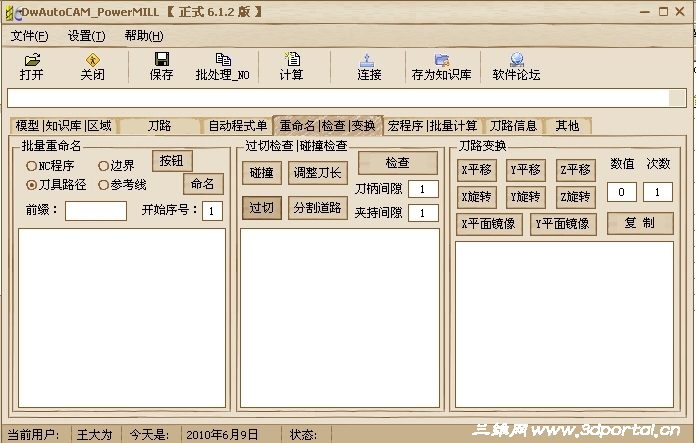Viewport: 696px width, 443px height.
Task: Switch to the 自动程式单 tab
Action: tap(237, 126)
